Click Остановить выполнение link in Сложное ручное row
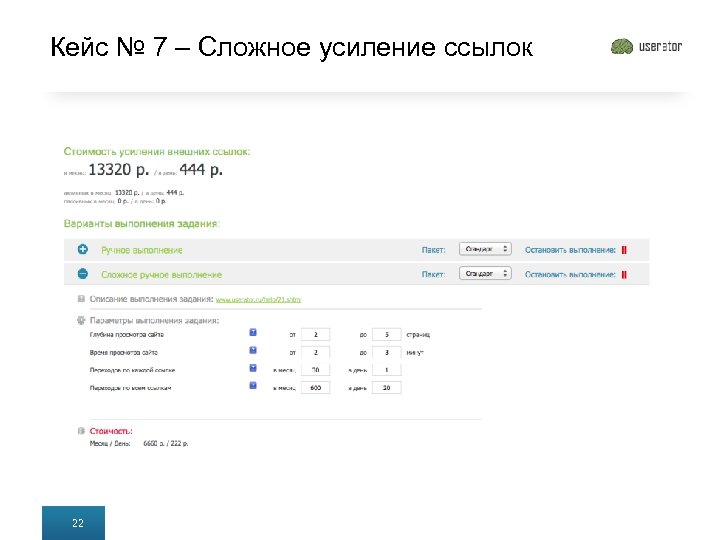The image size is (720, 540). coord(570,275)
